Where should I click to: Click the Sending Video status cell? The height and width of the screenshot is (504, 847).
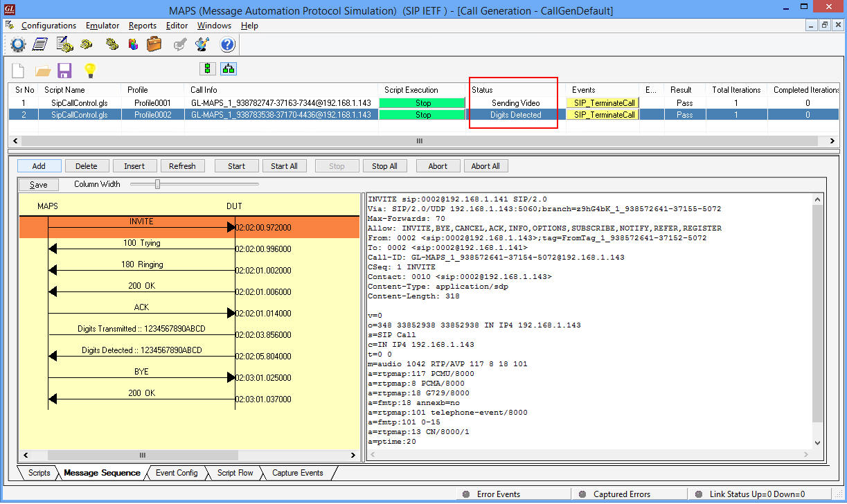pos(515,103)
